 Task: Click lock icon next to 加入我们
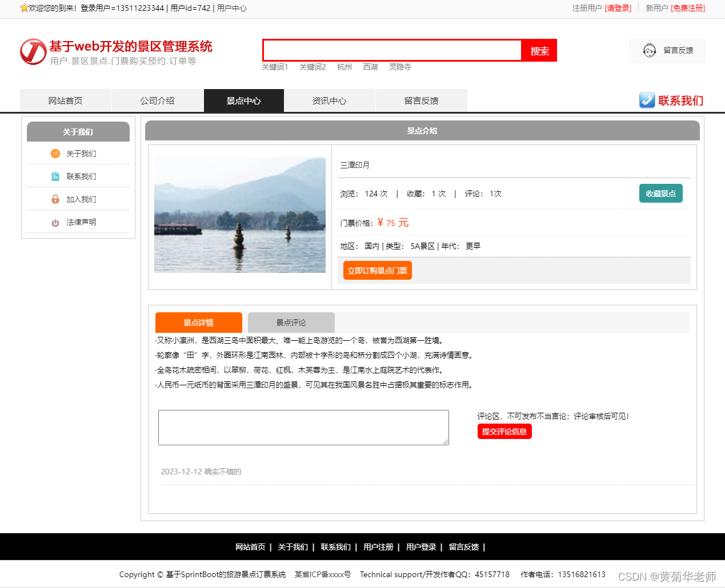tap(55, 199)
